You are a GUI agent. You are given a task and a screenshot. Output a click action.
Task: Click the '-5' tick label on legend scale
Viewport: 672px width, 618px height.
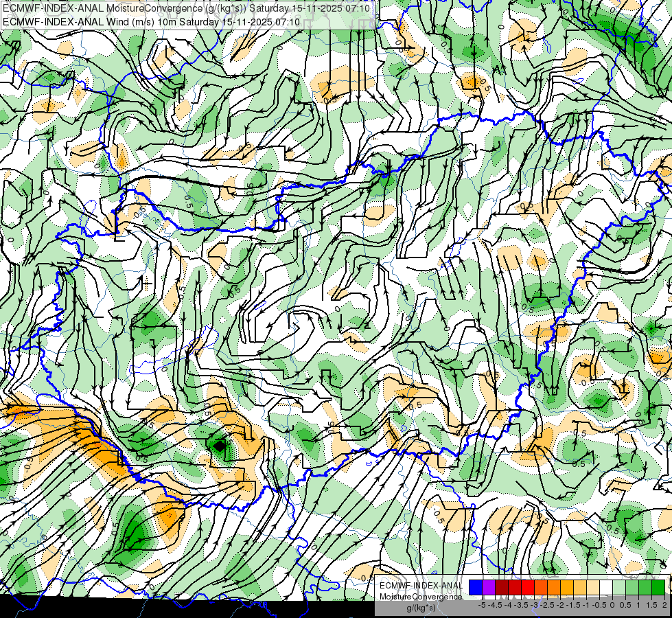[x=482, y=605]
